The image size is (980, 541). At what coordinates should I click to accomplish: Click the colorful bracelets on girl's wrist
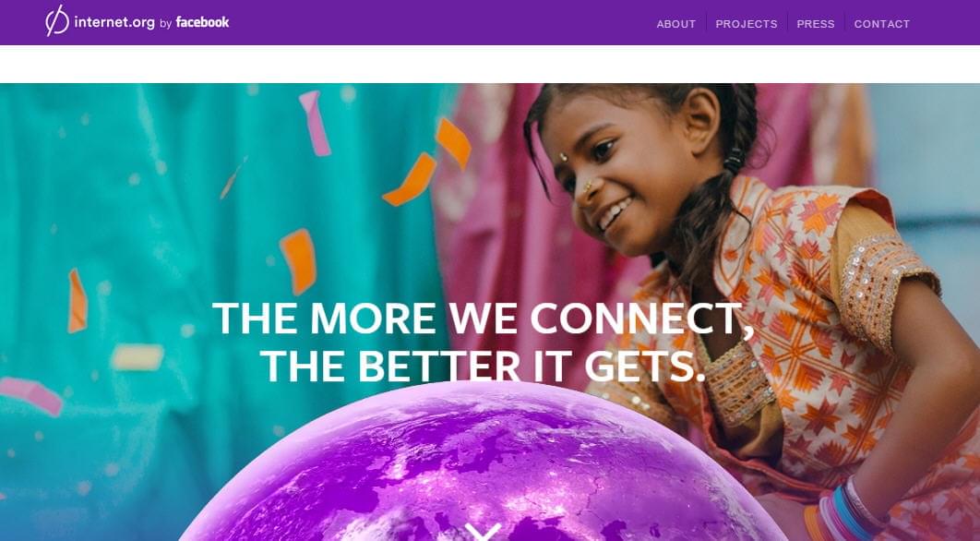point(847,510)
